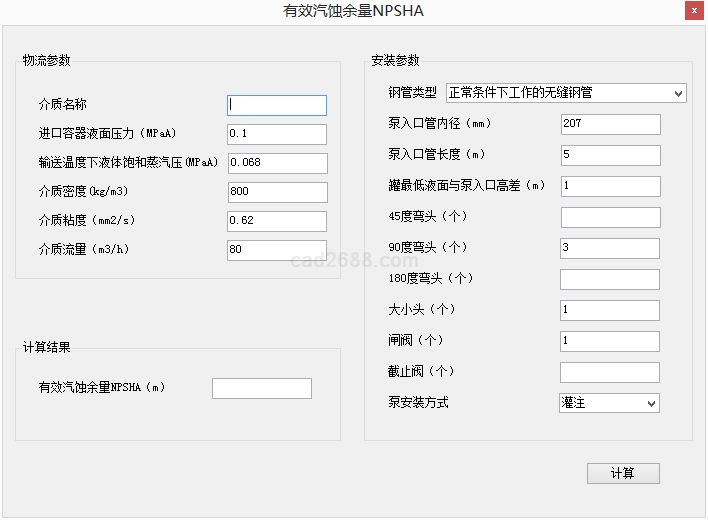Select the 泵入口管长度 field

[610, 155]
